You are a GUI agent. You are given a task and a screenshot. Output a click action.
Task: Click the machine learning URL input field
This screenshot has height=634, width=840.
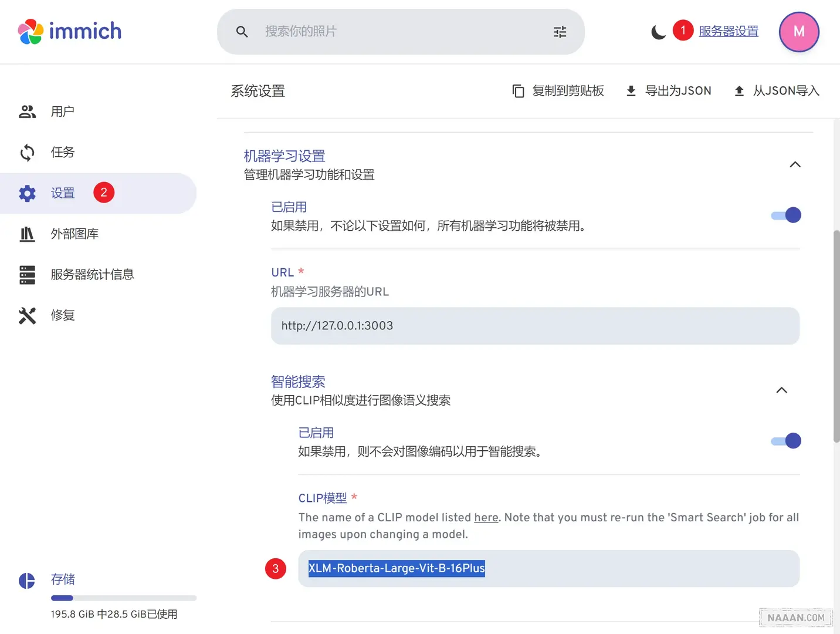click(x=534, y=326)
